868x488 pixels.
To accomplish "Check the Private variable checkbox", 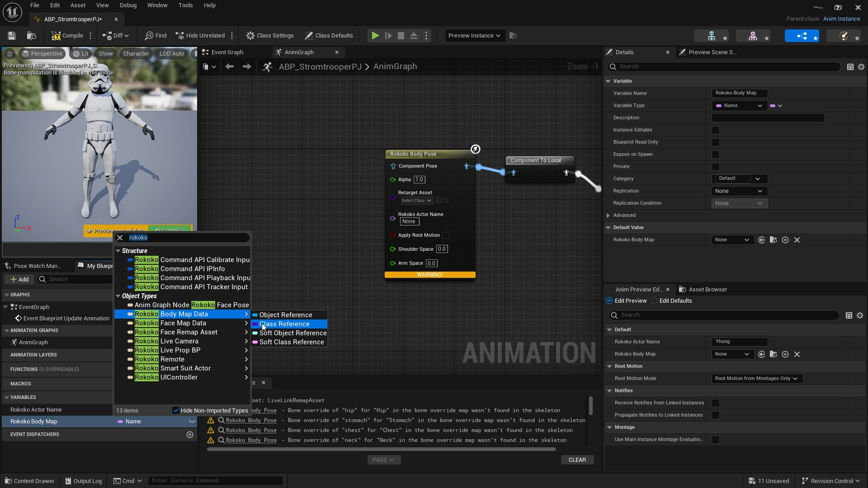I will 716,167.
